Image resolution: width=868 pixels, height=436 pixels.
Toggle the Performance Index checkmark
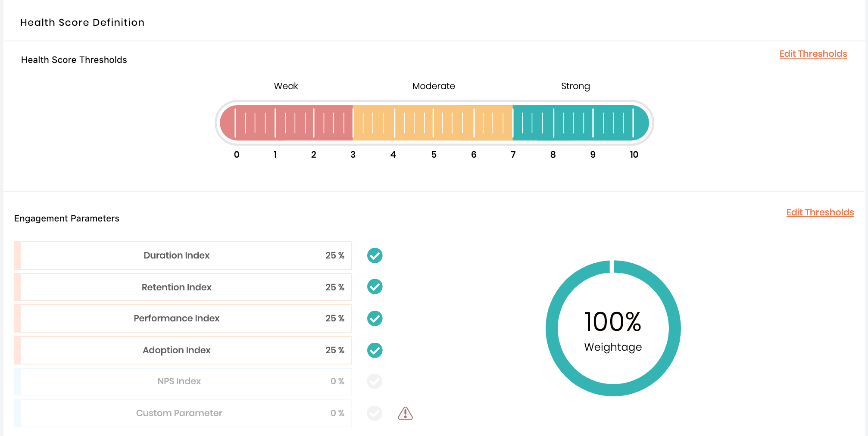coord(375,318)
